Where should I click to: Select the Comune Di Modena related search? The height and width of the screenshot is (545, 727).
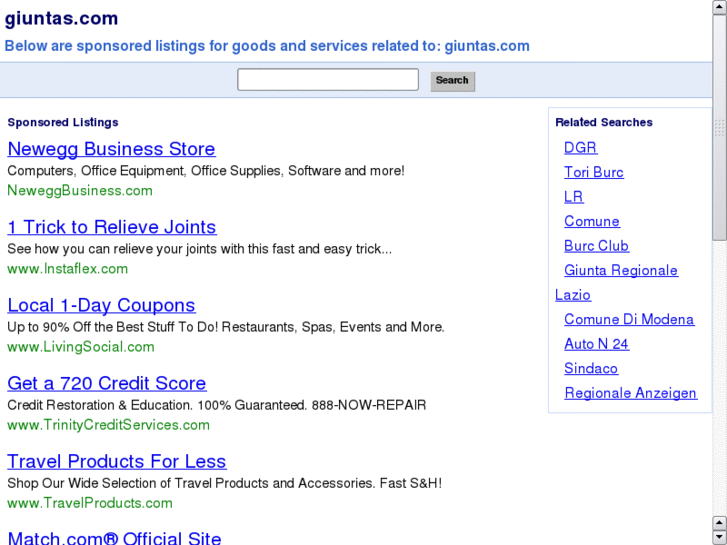coord(629,320)
